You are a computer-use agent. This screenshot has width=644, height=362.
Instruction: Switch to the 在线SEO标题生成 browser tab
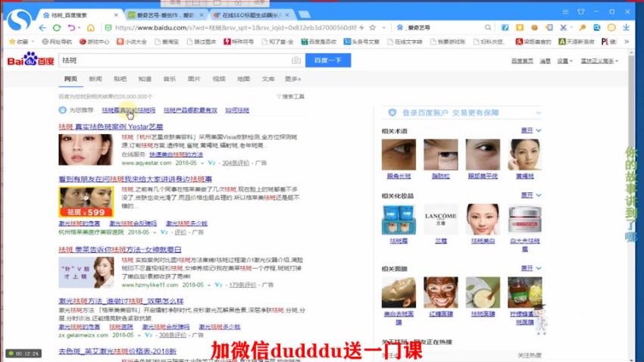(252, 15)
